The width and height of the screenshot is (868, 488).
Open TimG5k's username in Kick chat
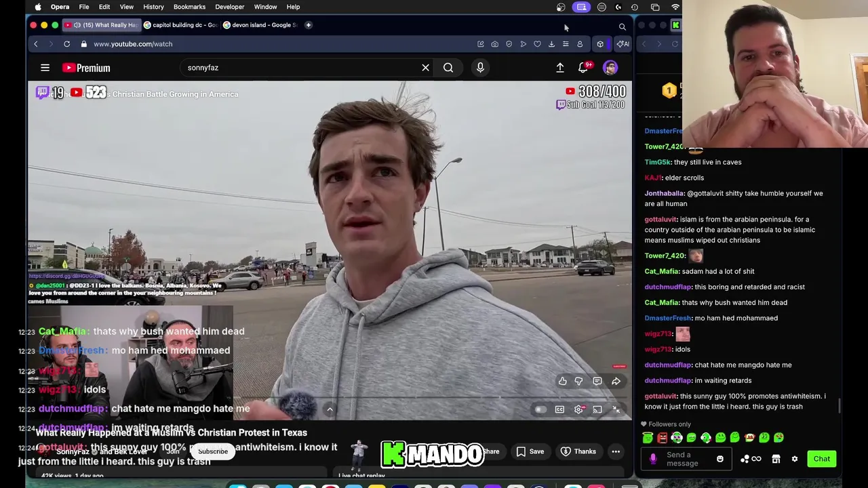click(656, 162)
